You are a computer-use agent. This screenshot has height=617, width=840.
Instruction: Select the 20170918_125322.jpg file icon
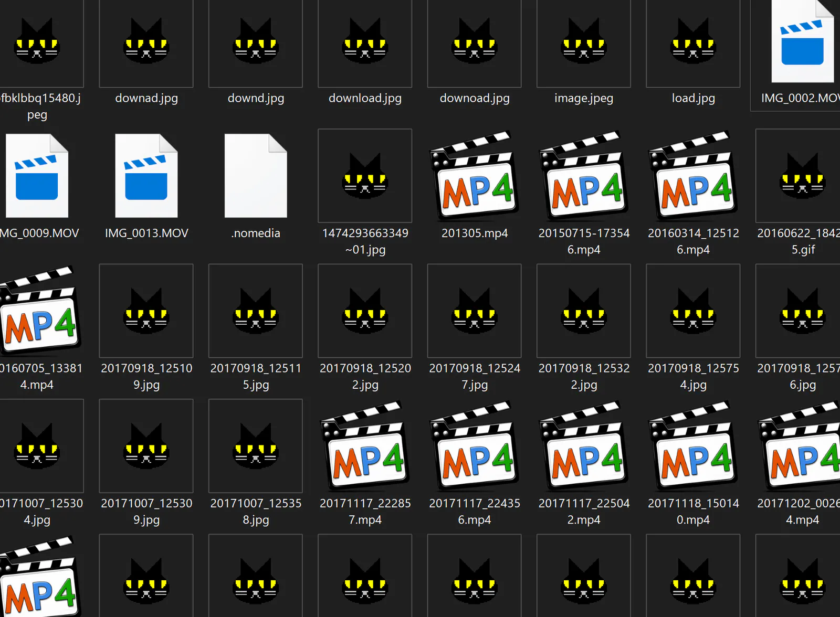[x=584, y=311]
